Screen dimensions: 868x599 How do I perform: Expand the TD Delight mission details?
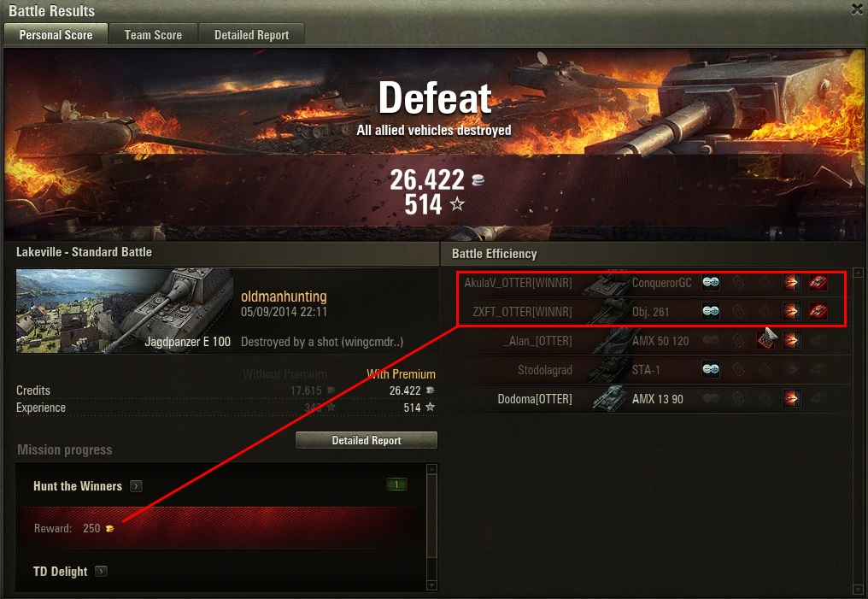(101, 571)
